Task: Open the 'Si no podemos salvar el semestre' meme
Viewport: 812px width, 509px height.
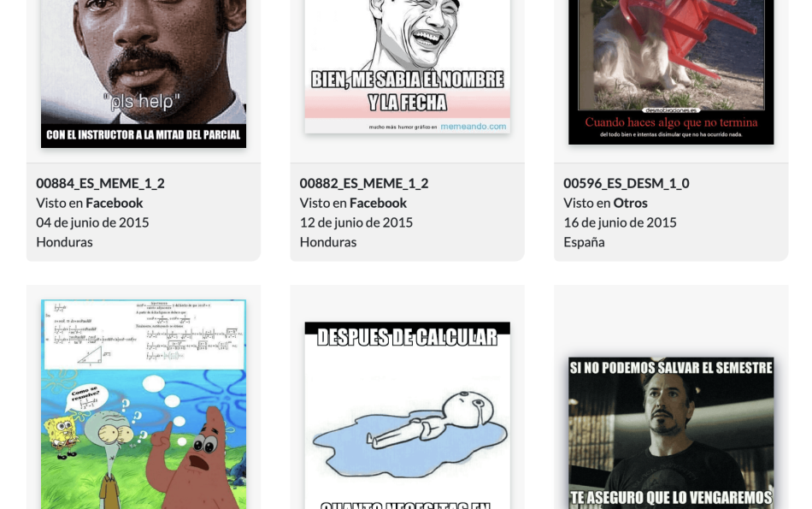Action: click(671, 433)
